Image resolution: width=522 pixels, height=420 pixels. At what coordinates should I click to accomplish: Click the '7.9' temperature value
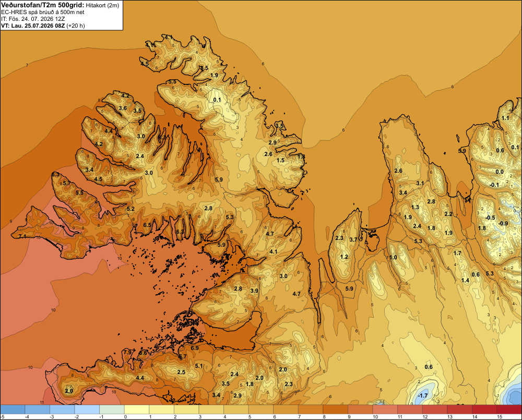click(x=127, y=352)
